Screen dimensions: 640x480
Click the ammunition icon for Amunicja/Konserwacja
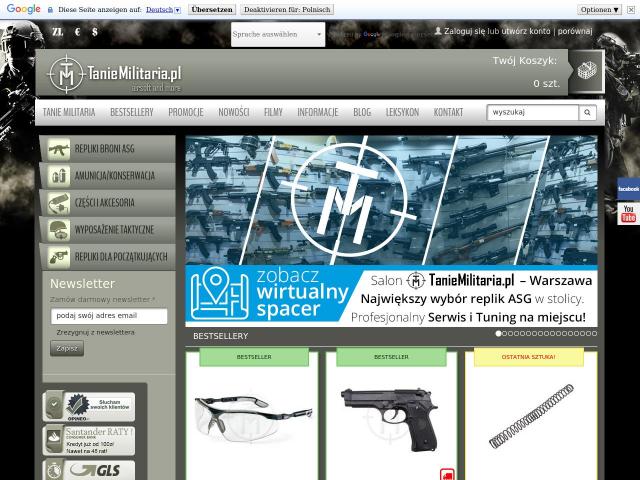point(59,176)
